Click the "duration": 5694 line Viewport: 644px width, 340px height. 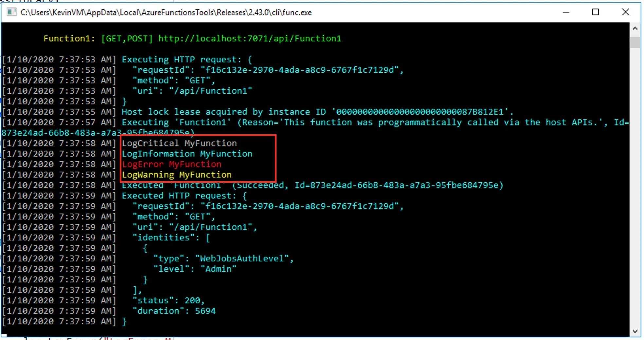[174, 311]
